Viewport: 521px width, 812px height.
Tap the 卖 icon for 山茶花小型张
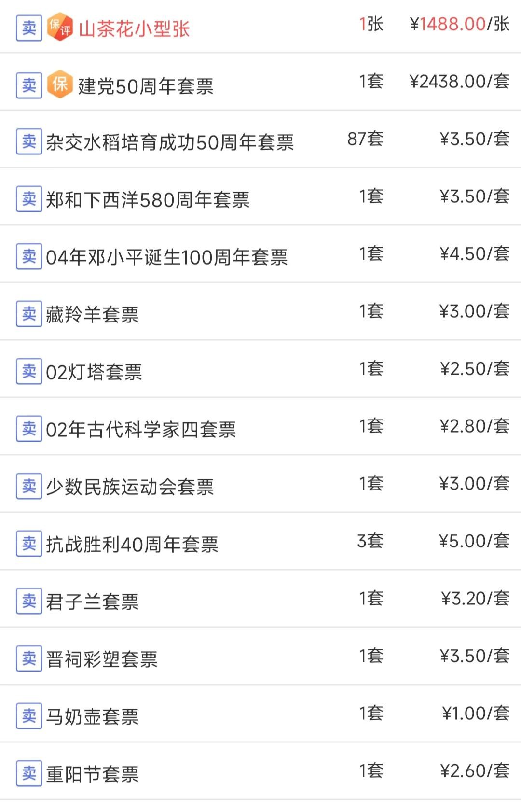point(29,28)
